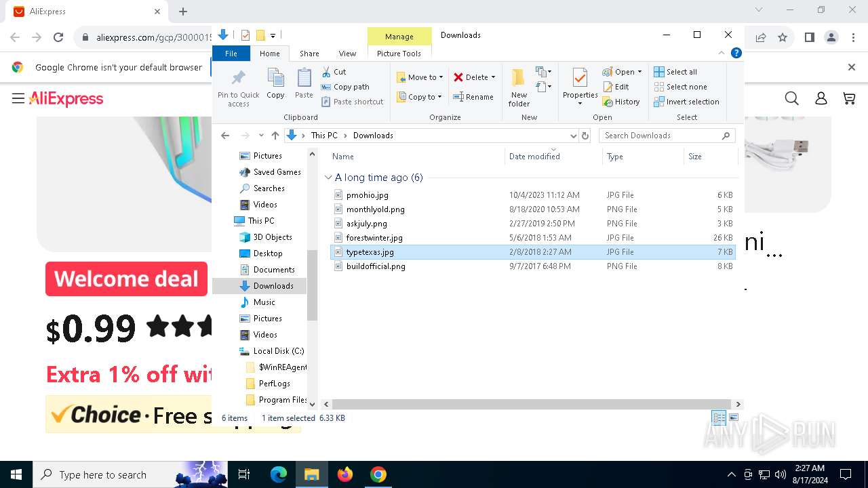Select the Manage contextual tab

[399, 37]
